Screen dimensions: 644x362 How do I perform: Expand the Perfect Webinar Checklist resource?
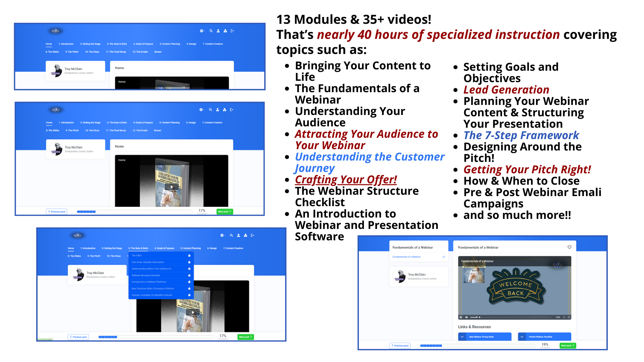522,337
